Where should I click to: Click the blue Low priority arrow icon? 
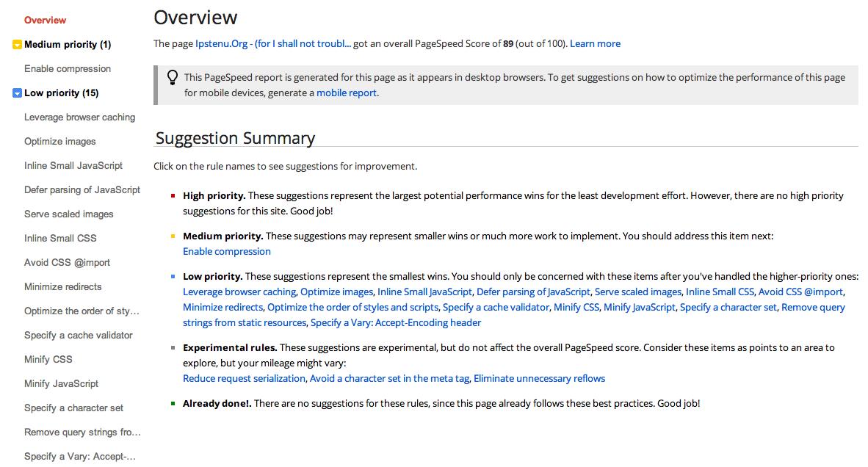[x=18, y=93]
